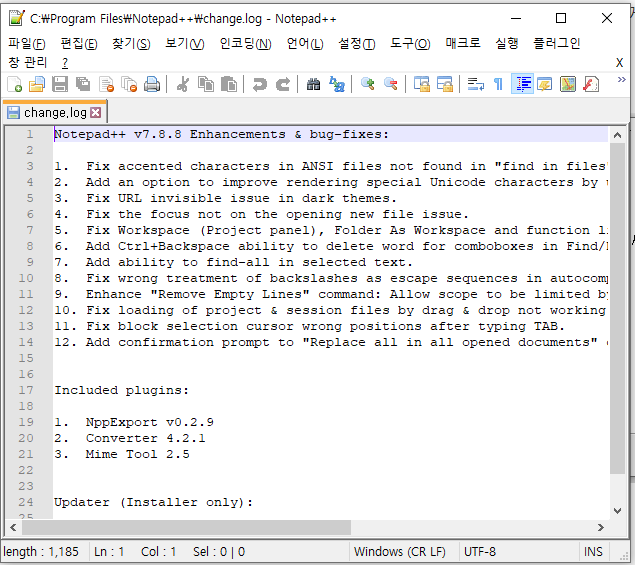
Task: Click the UTF-8 encoding status field
Action: [x=520, y=552]
